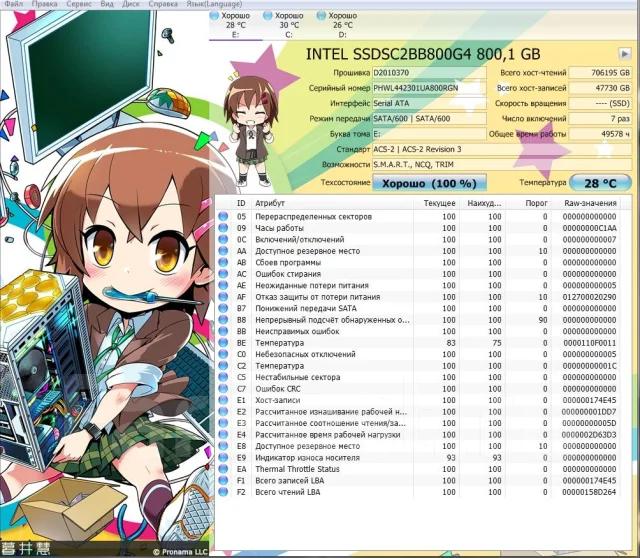Screen dimensions: 640x558
Task: Click status icon of Ошибок стирания row
Action: tap(223, 273)
